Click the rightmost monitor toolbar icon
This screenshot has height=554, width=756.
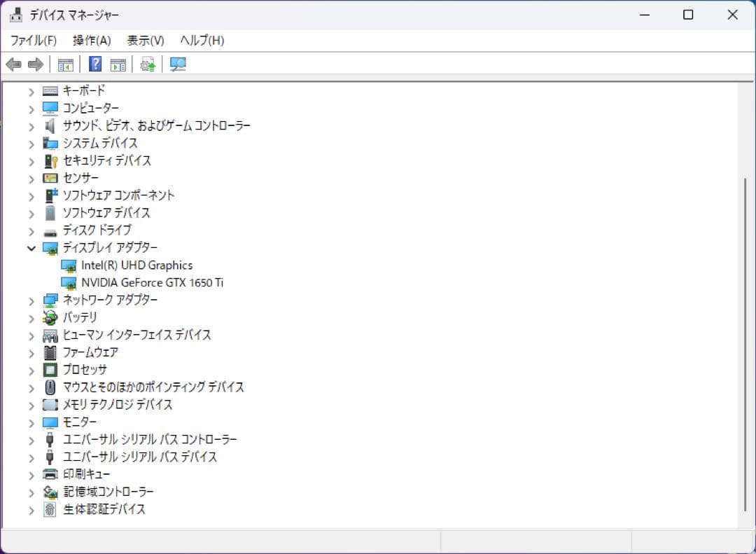coord(177,64)
